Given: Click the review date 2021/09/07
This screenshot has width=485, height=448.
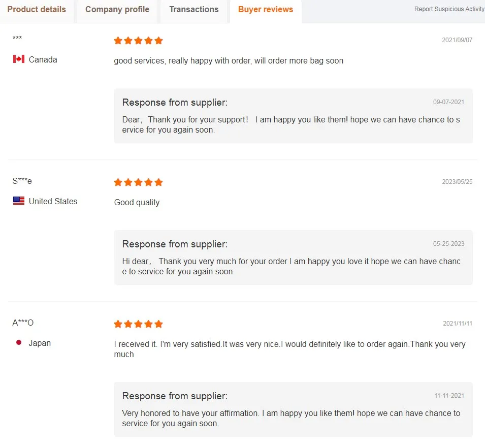Looking at the screenshot, I should tap(457, 40).
